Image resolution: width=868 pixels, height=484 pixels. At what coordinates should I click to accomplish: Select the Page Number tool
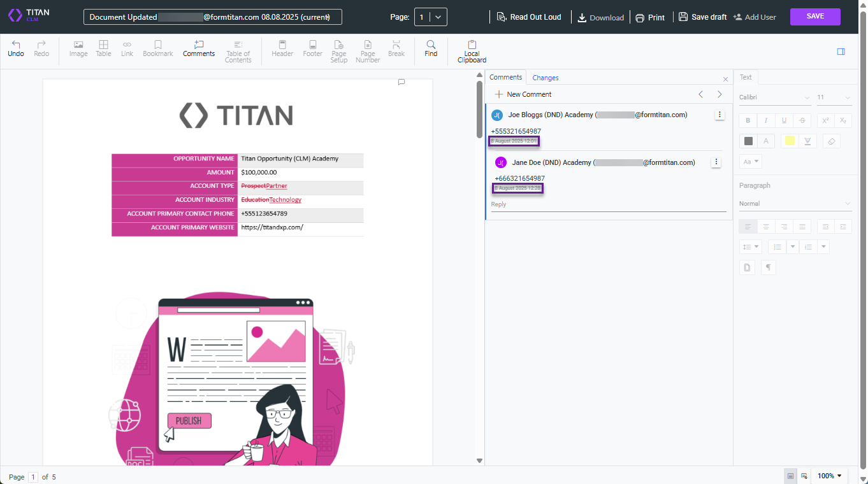click(x=367, y=50)
